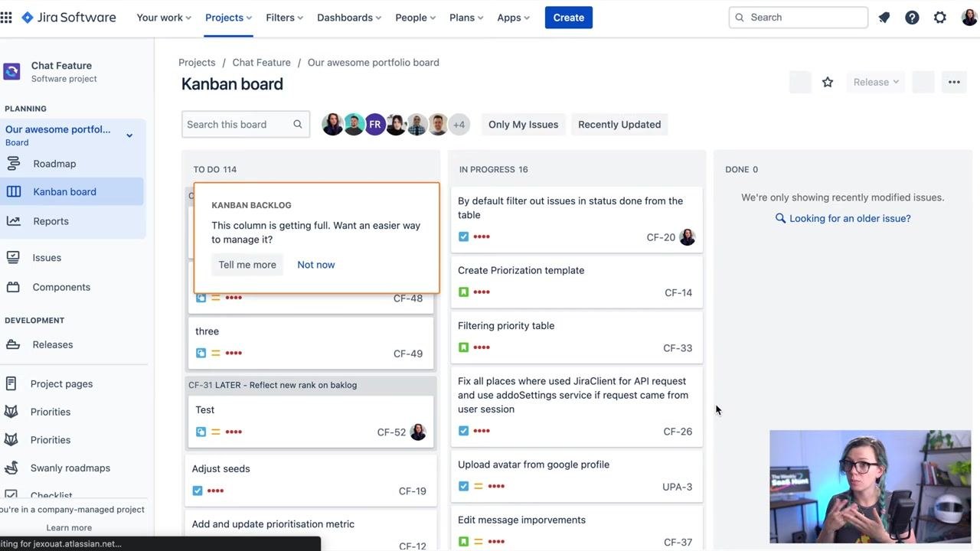Expand the Our awesome portfolio board switcher
This screenshot has width=980, height=551.
(129, 135)
